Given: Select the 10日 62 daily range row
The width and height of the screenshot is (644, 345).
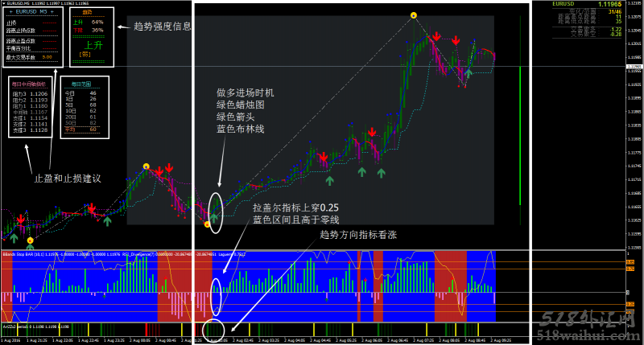Looking at the screenshot, I should click(x=80, y=111).
